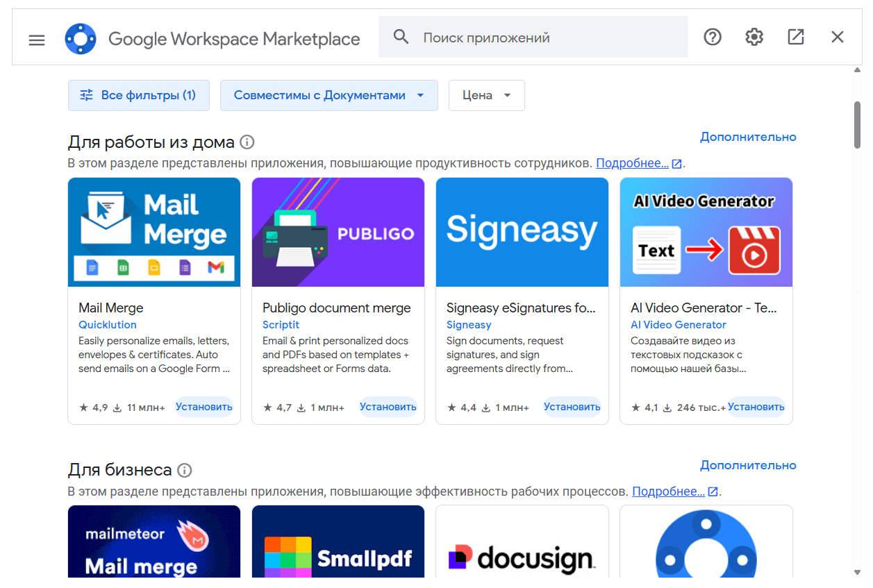Open Все фильтры (1) button
The width and height of the screenshot is (873, 588).
pyautogui.click(x=139, y=95)
